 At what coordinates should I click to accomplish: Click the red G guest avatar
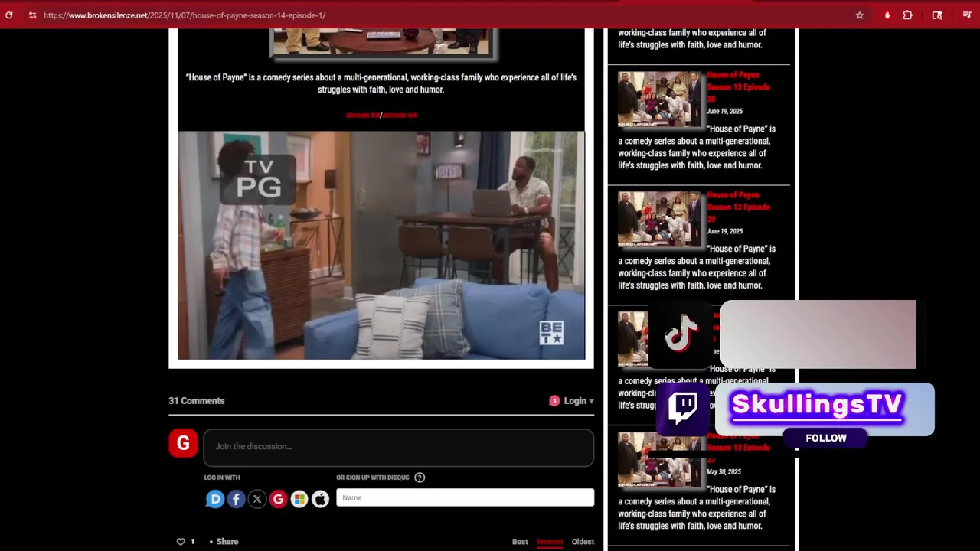(x=183, y=443)
